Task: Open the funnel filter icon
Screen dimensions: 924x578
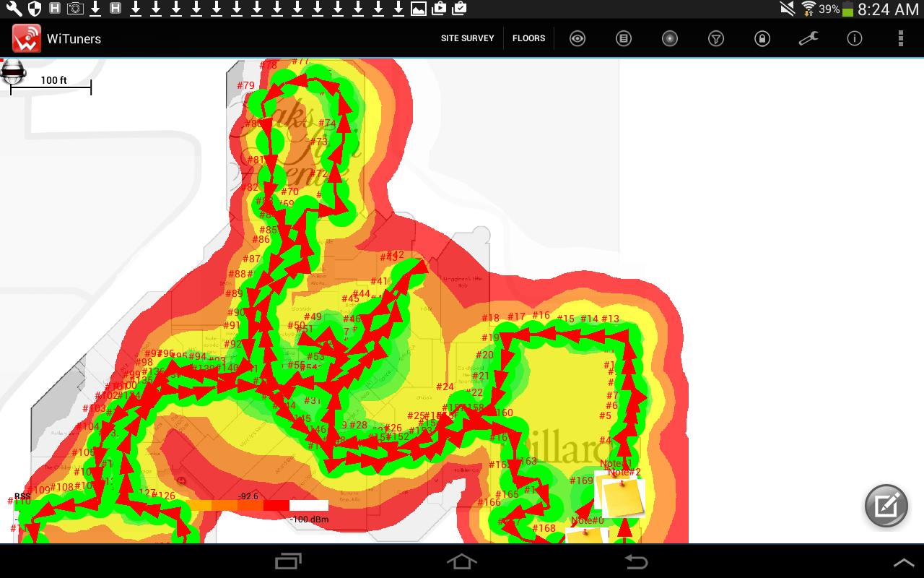Action: [x=716, y=39]
